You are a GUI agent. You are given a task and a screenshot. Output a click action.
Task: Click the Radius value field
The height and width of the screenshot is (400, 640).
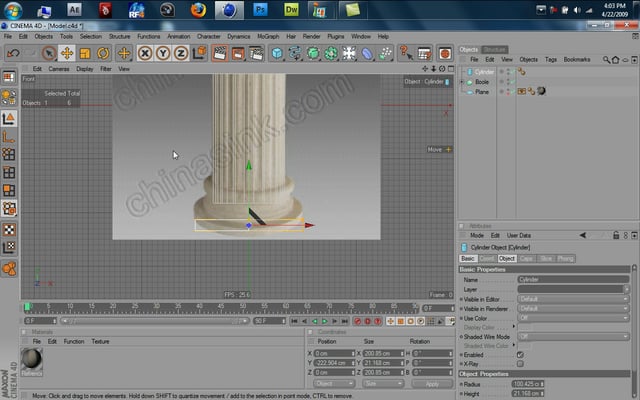[x=527, y=384]
